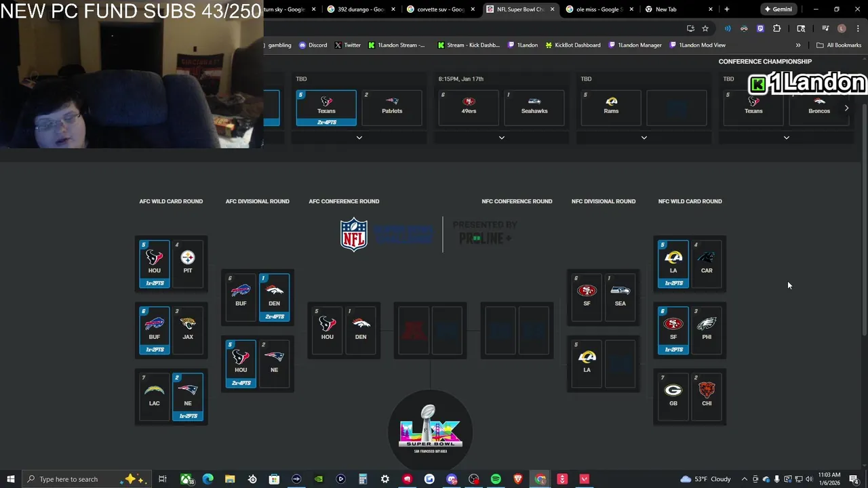This screenshot has width=868, height=488.
Task: Select JAX in AFC wild card bracket
Action: coord(188,330)
